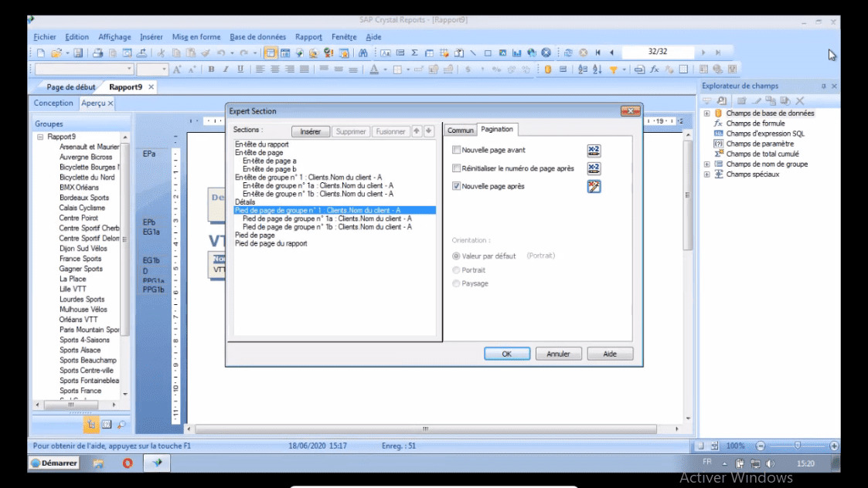
Task: Check Réinitialiser le numéro de page après
Action: click(x=456, y=168)
